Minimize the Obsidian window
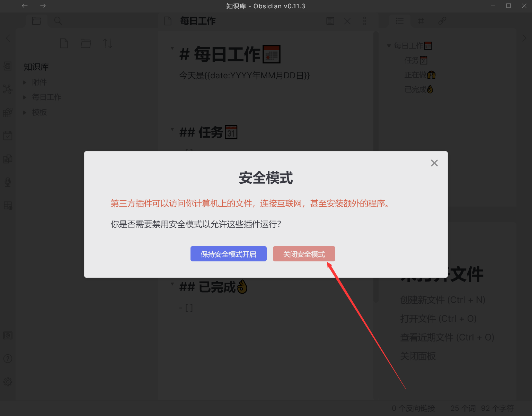 (x=493, y=6)
